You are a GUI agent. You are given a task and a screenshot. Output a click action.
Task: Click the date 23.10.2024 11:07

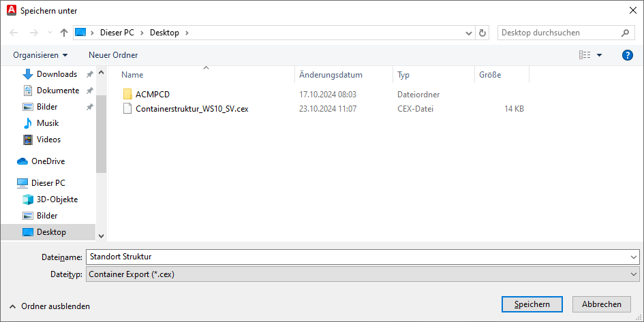(x=328, y=109)
